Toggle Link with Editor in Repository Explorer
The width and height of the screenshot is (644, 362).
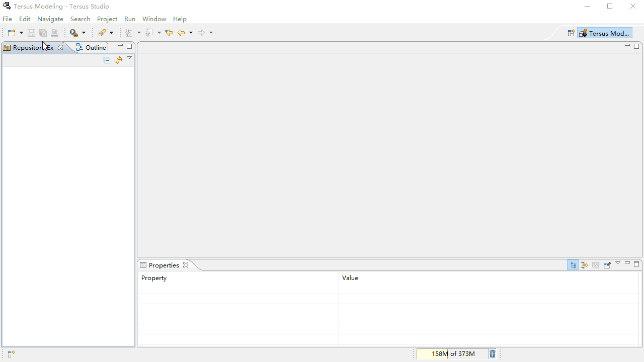(x=118, y=60)
